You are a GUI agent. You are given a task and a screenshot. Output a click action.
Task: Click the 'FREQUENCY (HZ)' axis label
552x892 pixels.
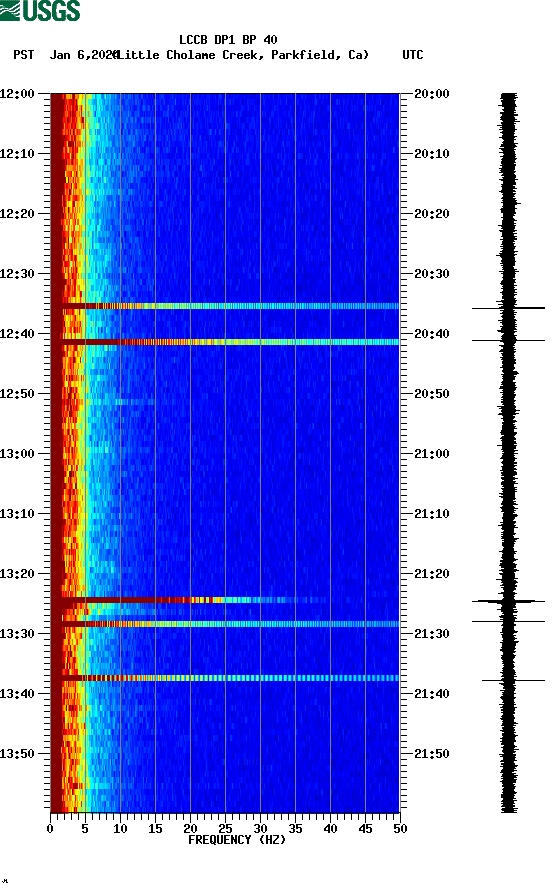[x=237, y=840]
